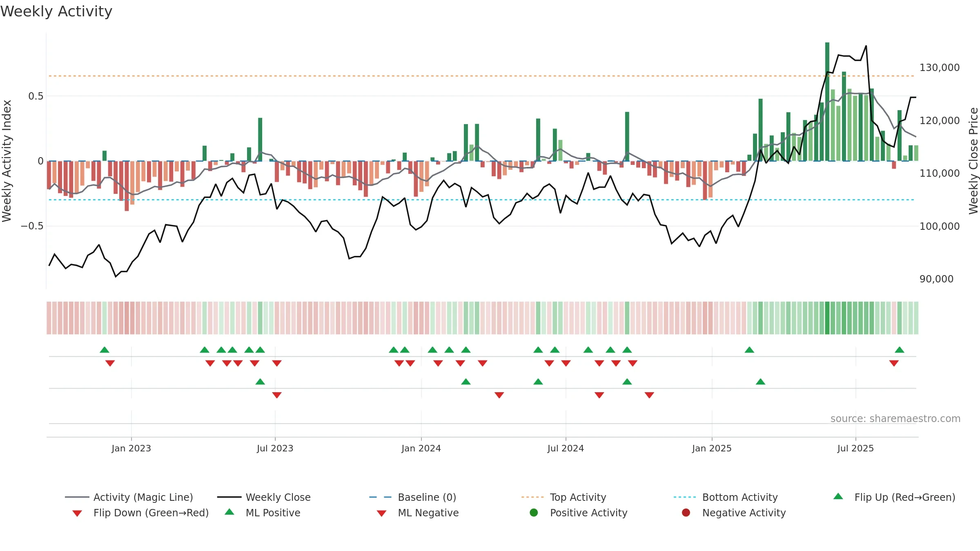Open the source: sharemaestro.com link

pos(895,419)
